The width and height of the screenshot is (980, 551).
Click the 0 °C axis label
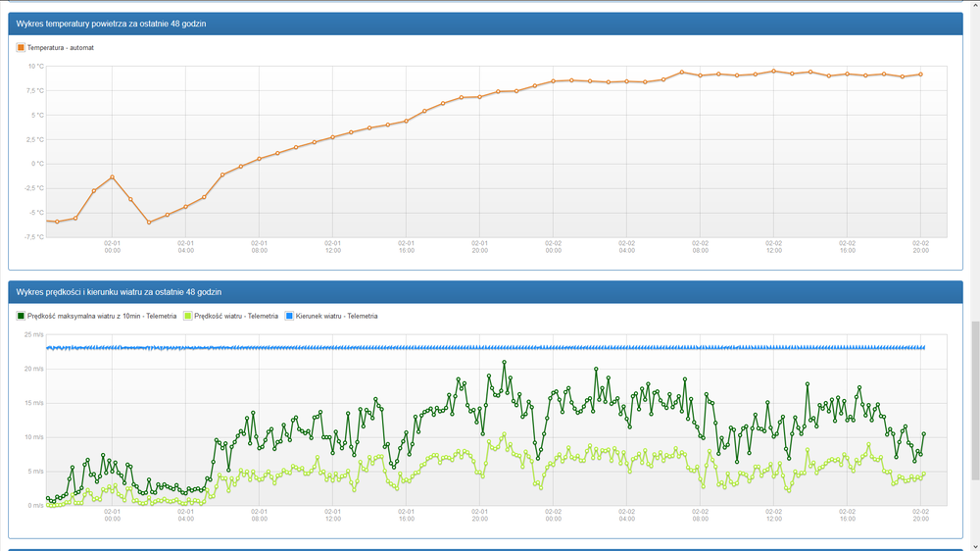tap(37, 164)
